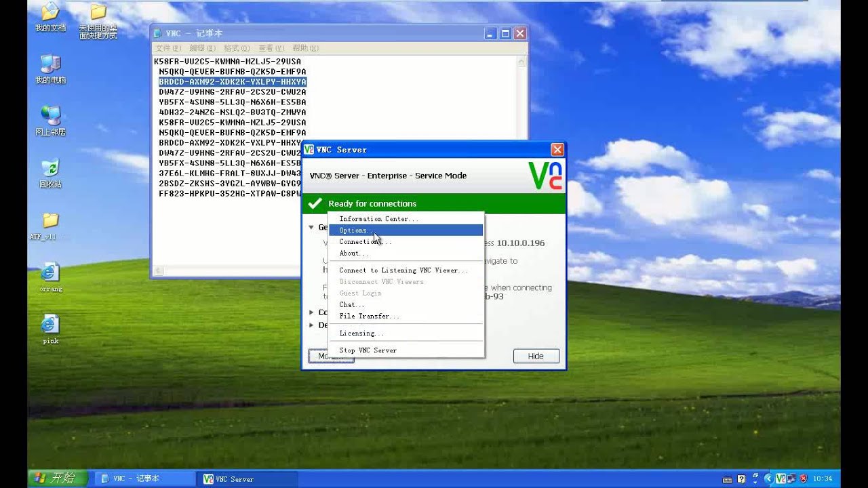Open the 格式 menu in Notepad
The width and height of the screenshot is (868, 488).
tap(237, 48)
